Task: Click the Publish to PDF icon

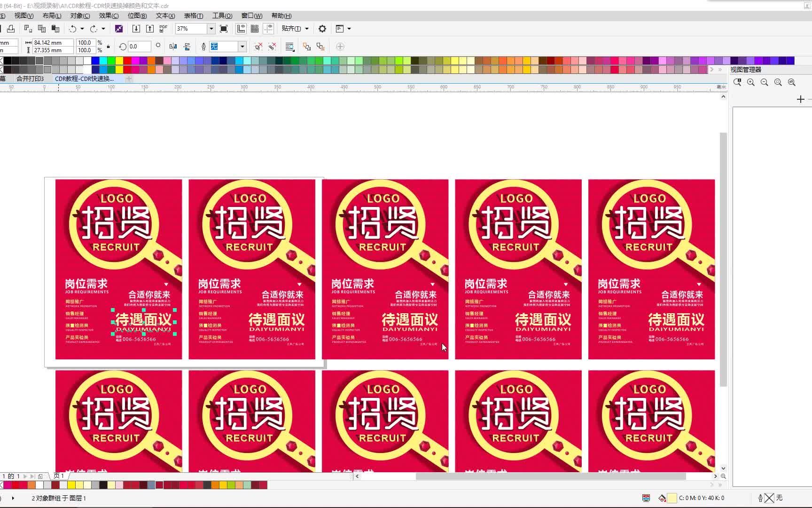Action: [x=163, y=29]
